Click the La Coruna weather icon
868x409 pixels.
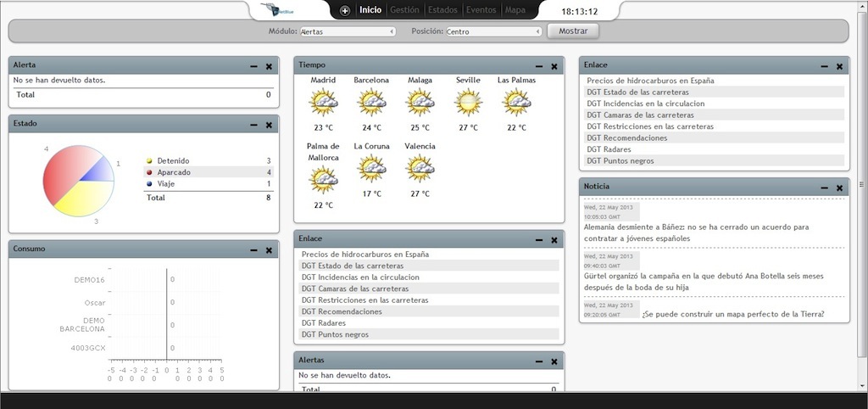(371, 168)
